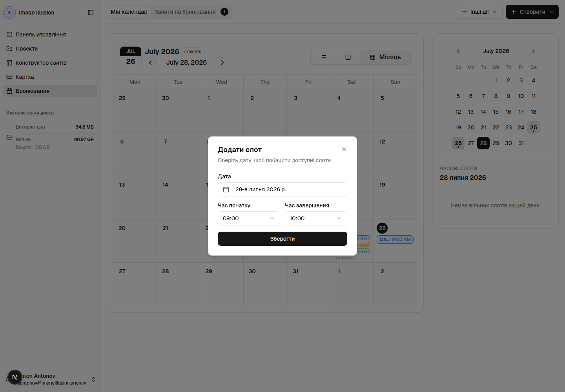Open Проекти in sidebar
Image resolution: width=565 pixels, height=392 pixels.
[50, 49]
